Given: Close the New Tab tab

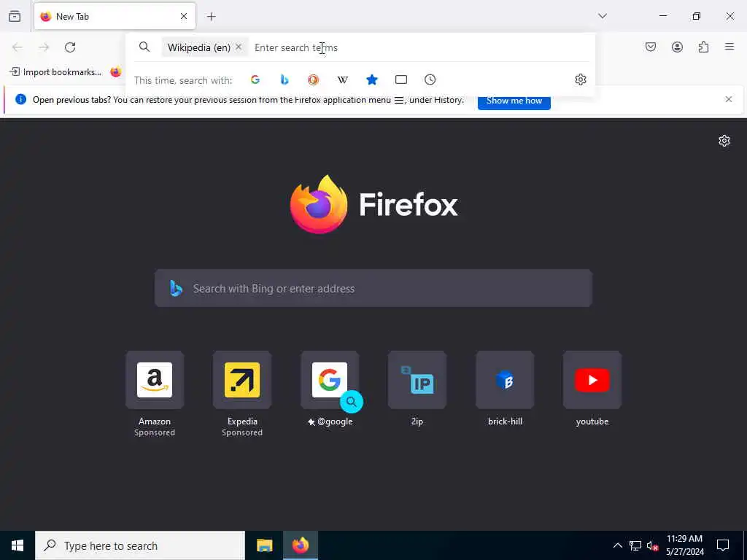Looking at the screenshot, I should tap(184, 16).
